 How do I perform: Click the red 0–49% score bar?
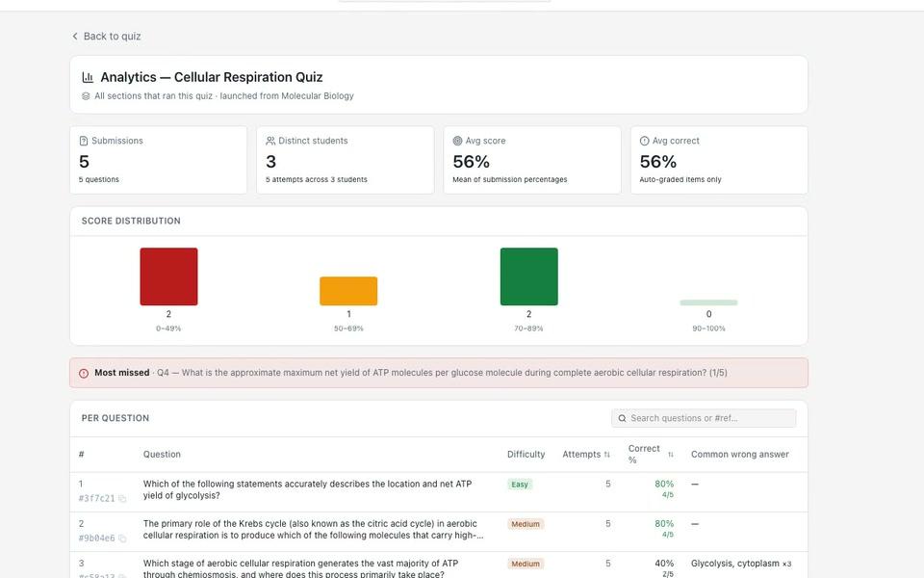168,276
